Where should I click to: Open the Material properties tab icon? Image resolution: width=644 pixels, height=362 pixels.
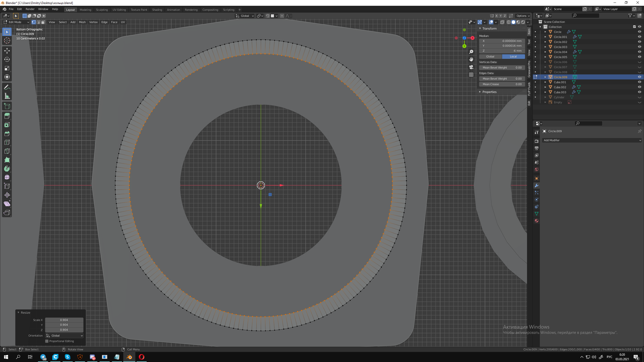(537, 221)
